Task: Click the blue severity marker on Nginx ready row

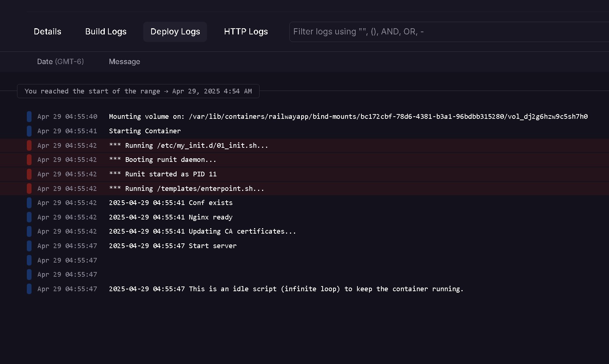Action: click(x=29, y=217)
